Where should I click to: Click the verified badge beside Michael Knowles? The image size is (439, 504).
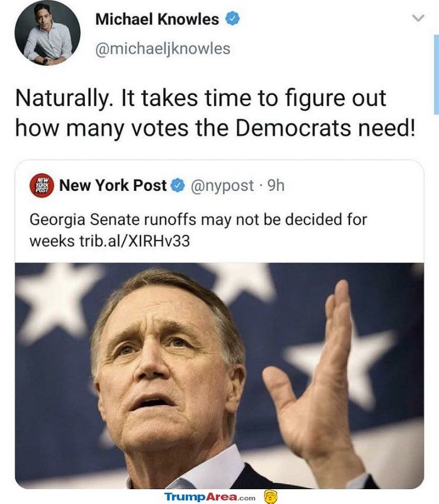point(233,19)
